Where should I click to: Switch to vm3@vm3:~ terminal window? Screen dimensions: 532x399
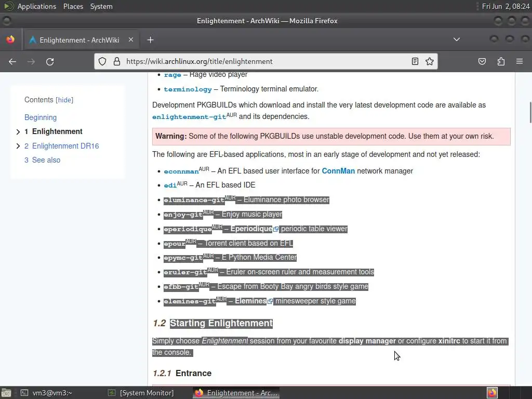click(x=46, y=393)
